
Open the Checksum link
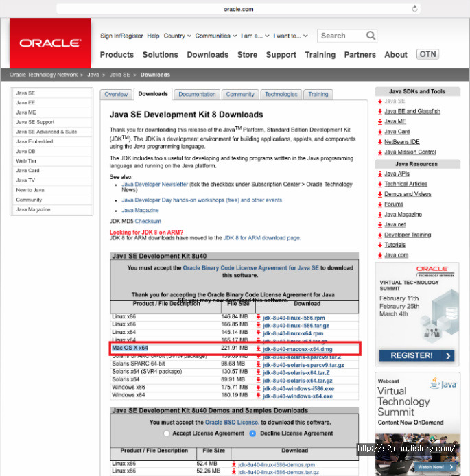pyautogui.click(x=148, y=222)
